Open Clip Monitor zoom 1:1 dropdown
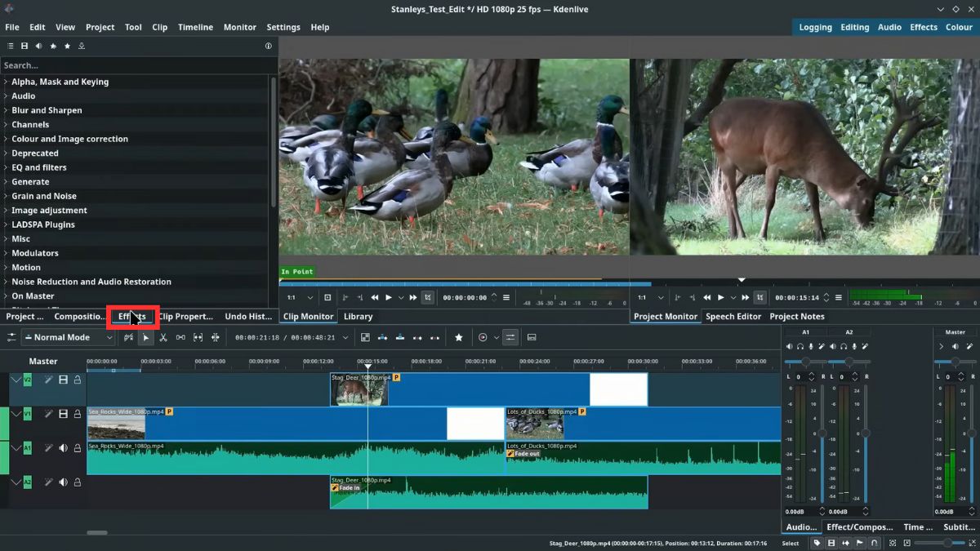This screenshot has width=980, height=551. click(299, 298)
